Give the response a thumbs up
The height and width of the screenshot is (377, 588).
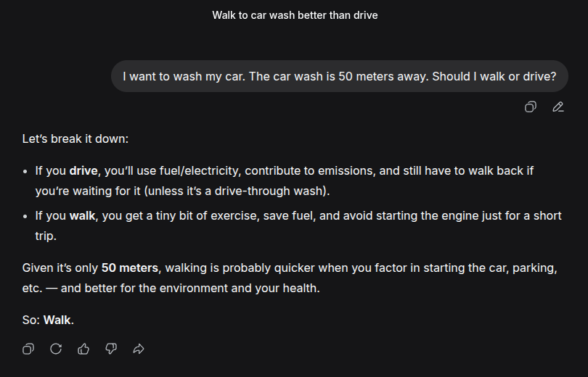tap(83, 349)
